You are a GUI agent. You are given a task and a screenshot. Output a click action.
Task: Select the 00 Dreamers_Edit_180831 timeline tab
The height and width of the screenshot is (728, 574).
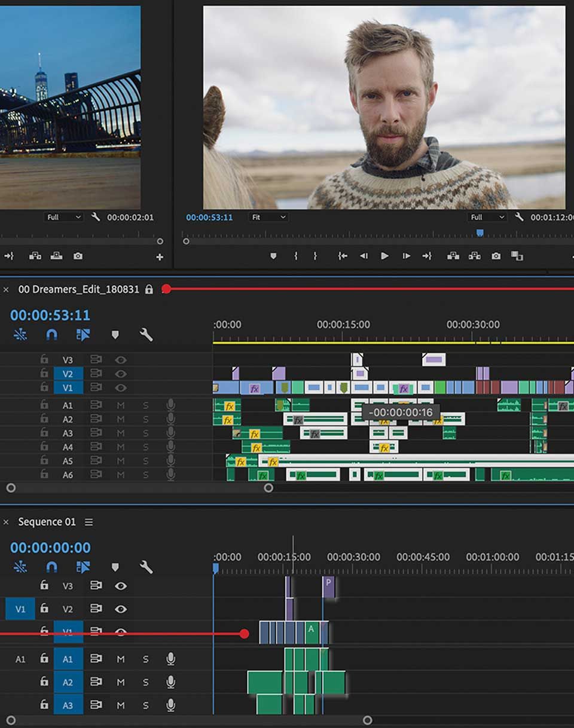click(78, 289)
